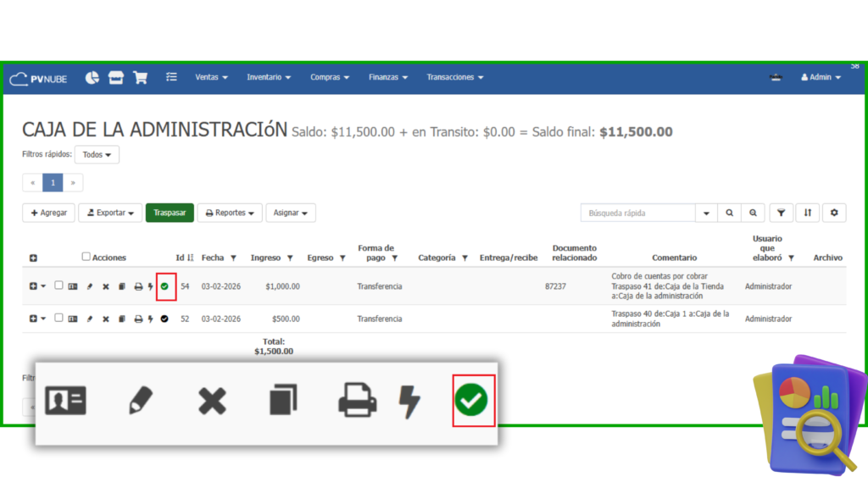Open the shopping cart icon in navbar

coord(141,77)
